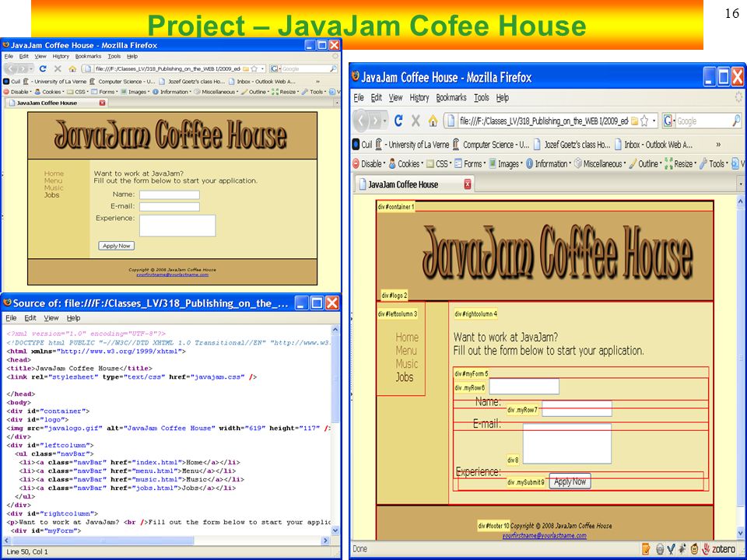Screen dimensions: 747x560
Task: Click Stop icon in small Firefox window
Action: [58, 68]
